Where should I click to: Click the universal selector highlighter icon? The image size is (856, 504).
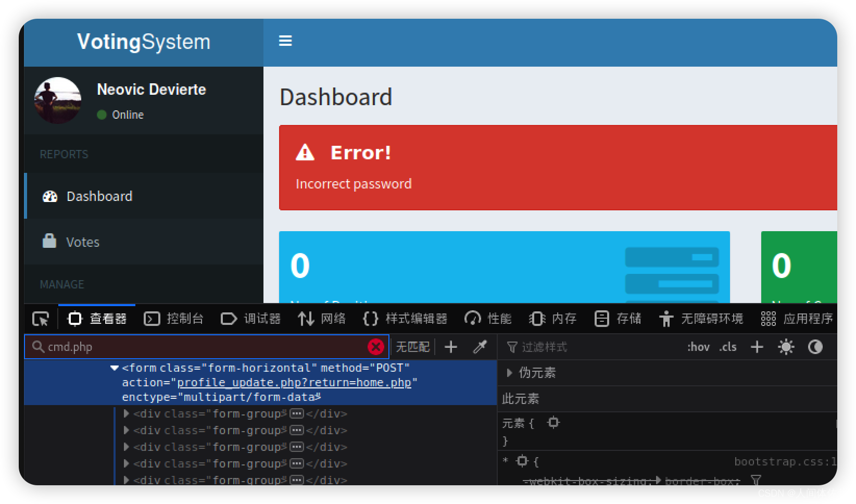(522, 461)
